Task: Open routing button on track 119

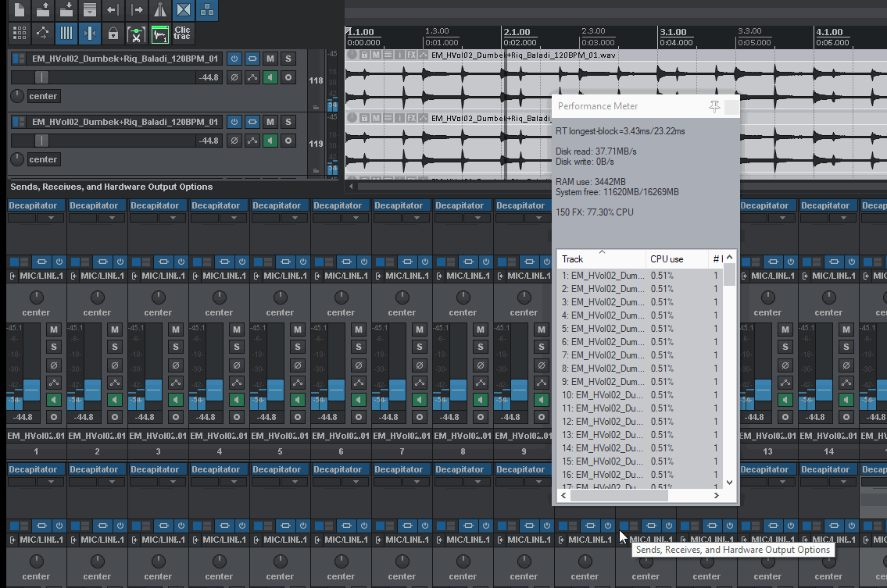Action: click(252, 122)
